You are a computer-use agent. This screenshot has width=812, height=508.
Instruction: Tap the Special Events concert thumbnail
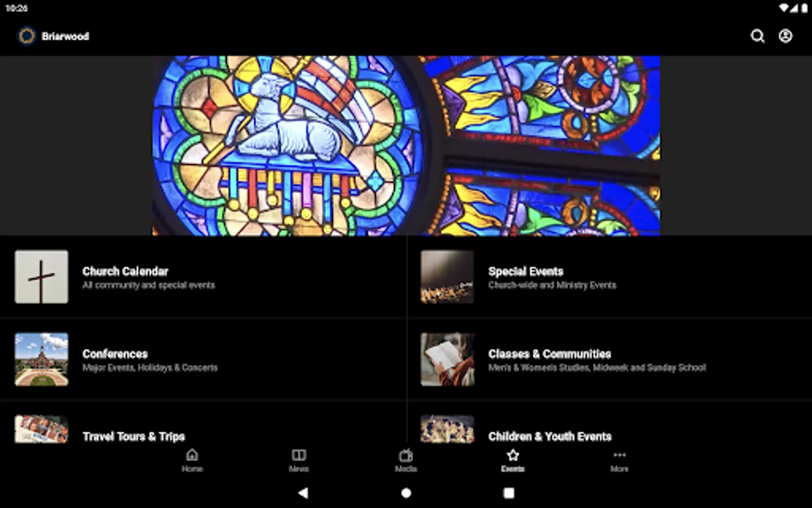[x=447, y=277]
